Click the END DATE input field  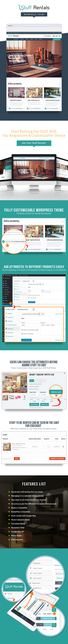click(44, 395)
